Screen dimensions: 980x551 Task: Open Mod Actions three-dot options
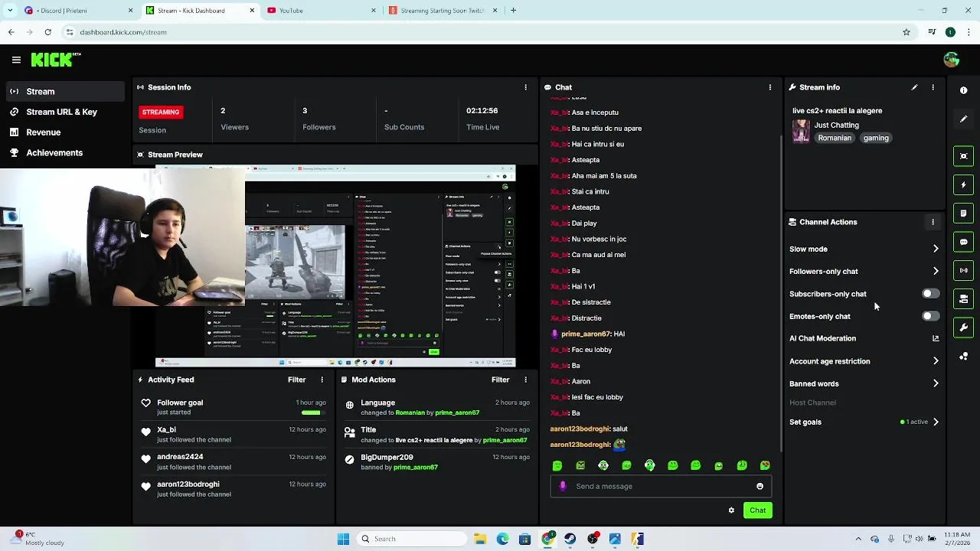525,380
